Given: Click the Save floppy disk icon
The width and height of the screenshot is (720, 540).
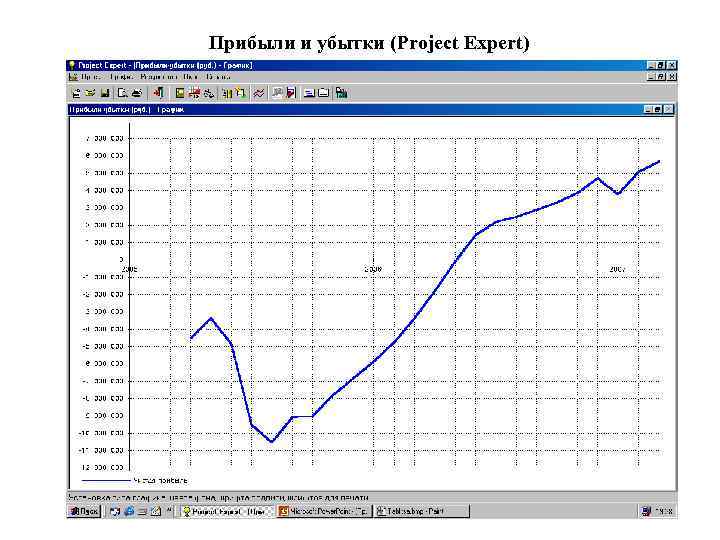Looking at the screenshot, I should pos(105,93).
